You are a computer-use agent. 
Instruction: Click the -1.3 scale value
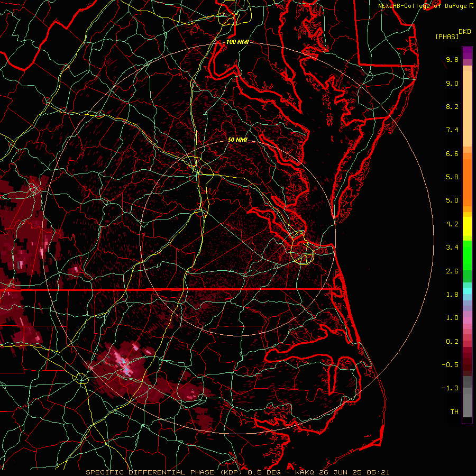pyautogui.click(x=450, y=388)
